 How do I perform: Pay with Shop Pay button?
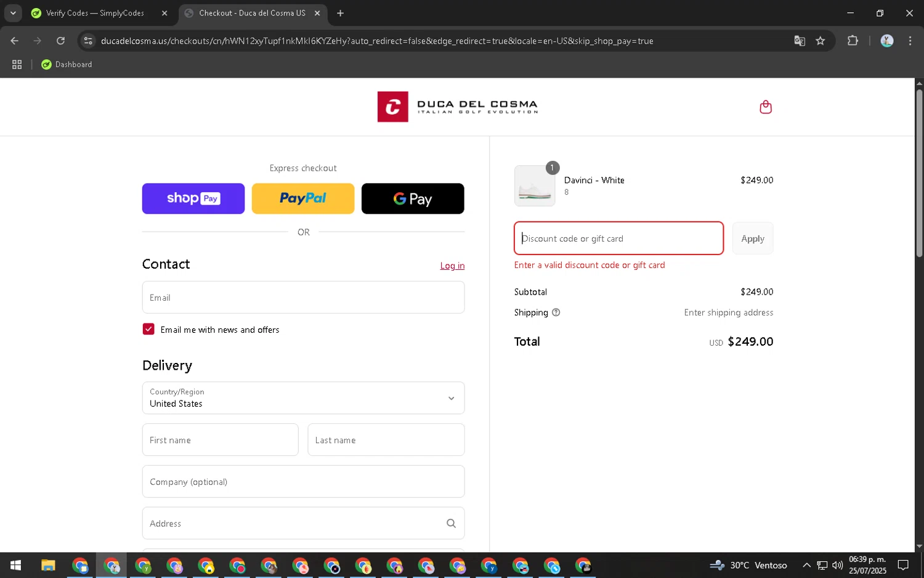coord(193,198)
